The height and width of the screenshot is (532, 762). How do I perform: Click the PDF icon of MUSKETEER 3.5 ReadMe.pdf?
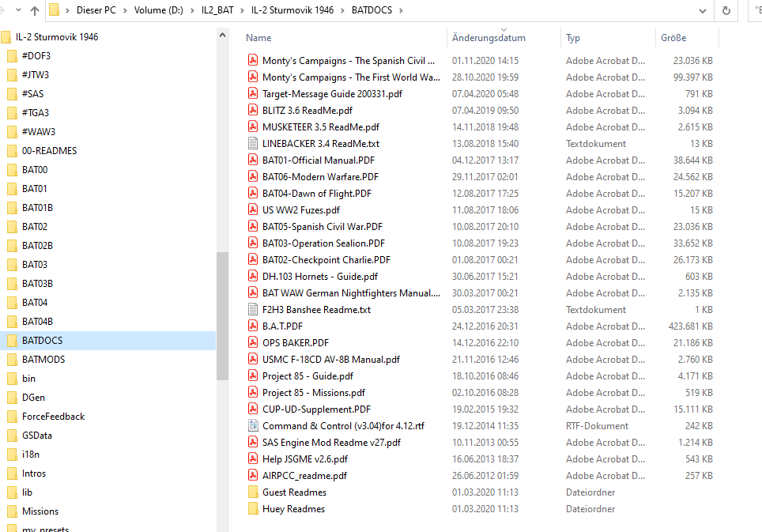coord(253,126)
